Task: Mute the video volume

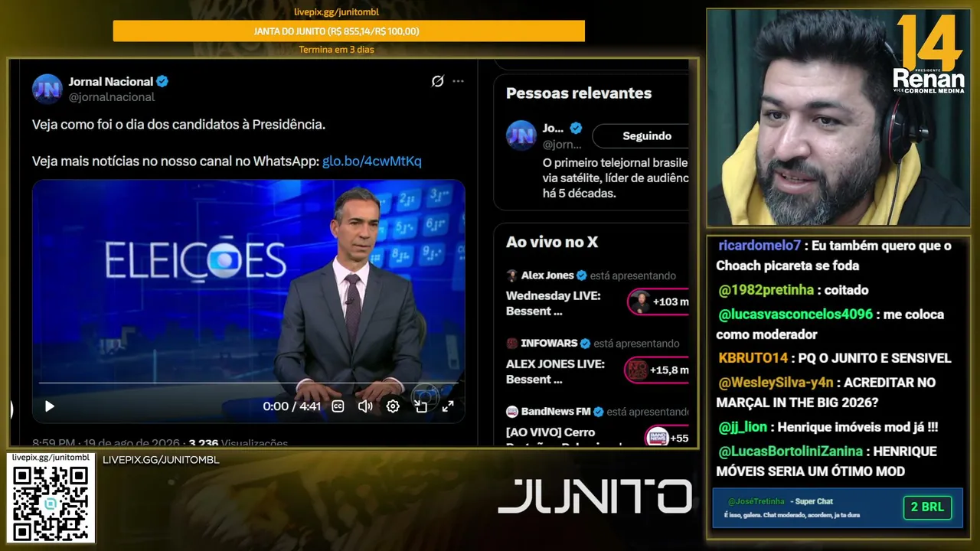Action: point(365,406)
